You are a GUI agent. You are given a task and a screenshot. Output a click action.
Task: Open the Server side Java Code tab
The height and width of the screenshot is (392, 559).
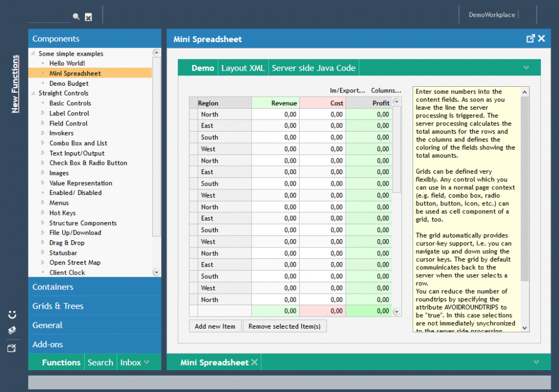tap(313, 67)
